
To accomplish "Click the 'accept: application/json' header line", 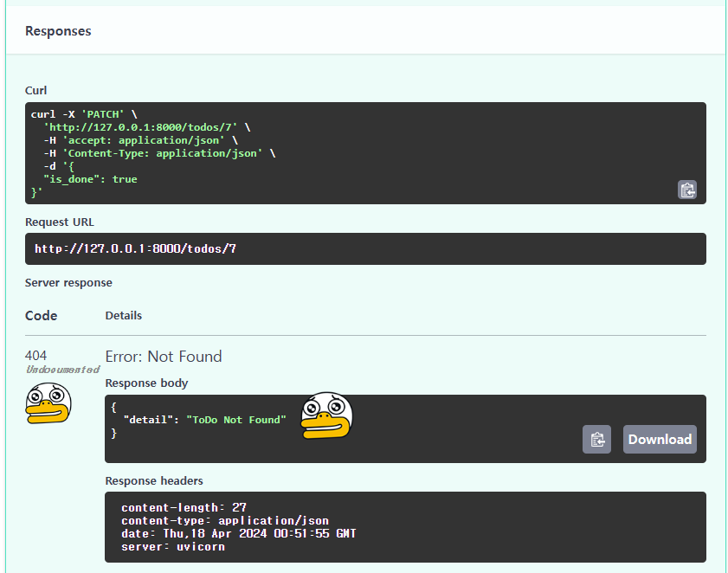I will (141, 140).
